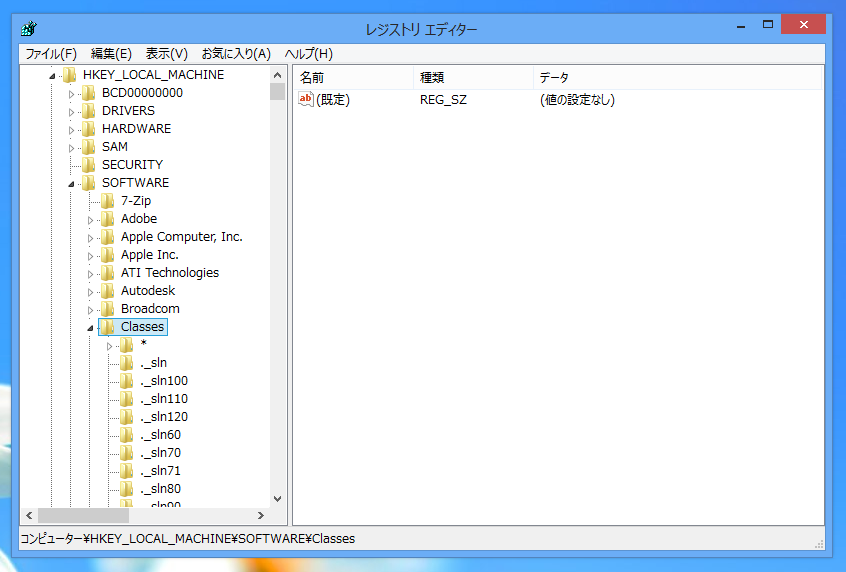Click the tree scroll up arrow
Viewport: 846px width, 572px height.
[x=277, y=75]
